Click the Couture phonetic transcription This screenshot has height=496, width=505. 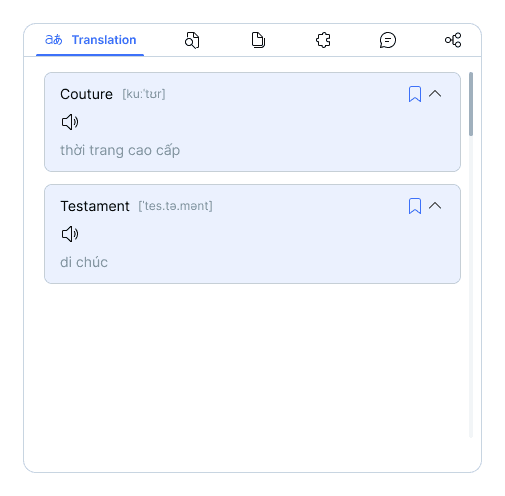click(144, 94)
